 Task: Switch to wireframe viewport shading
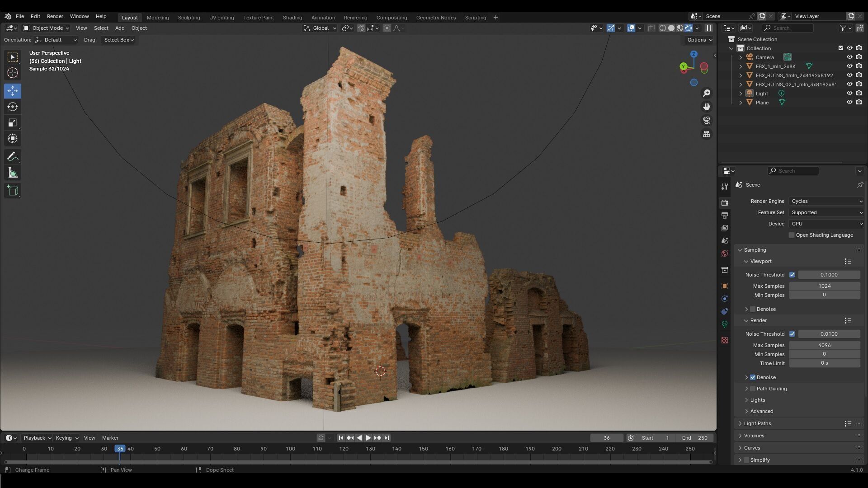663,28
